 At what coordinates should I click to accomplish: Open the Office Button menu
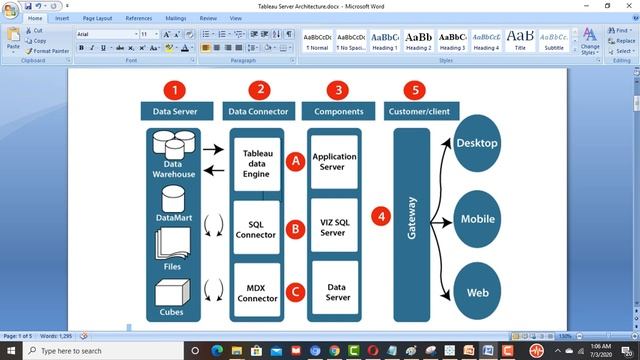coord(10,11)
